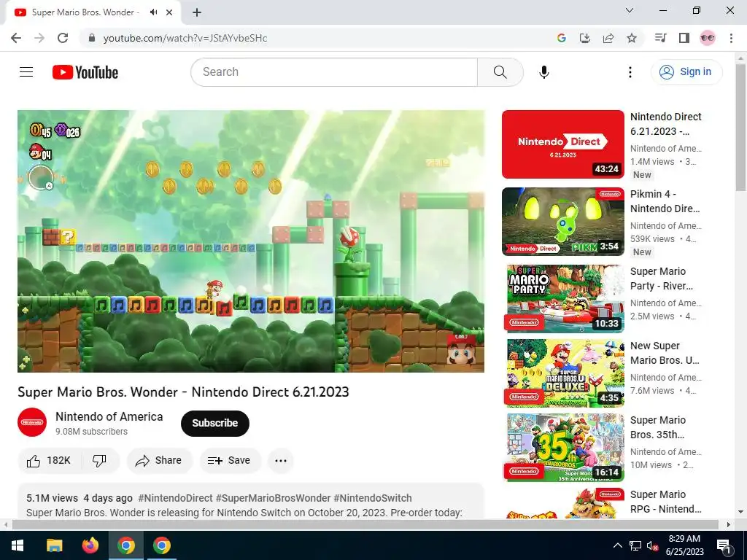Open Google icon in address bar
The width and height of the screenshot is (747, 560).
pos(562,38)
